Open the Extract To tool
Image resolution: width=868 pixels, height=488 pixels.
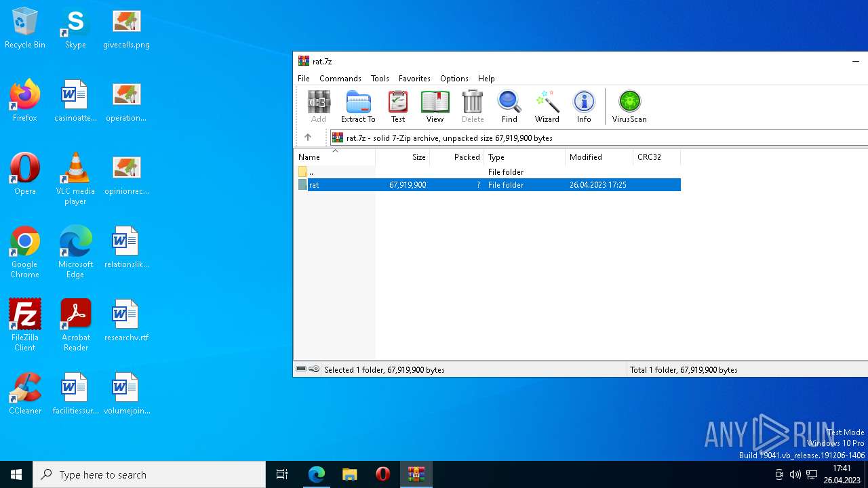pyautogui.click(x=358, y=107)
